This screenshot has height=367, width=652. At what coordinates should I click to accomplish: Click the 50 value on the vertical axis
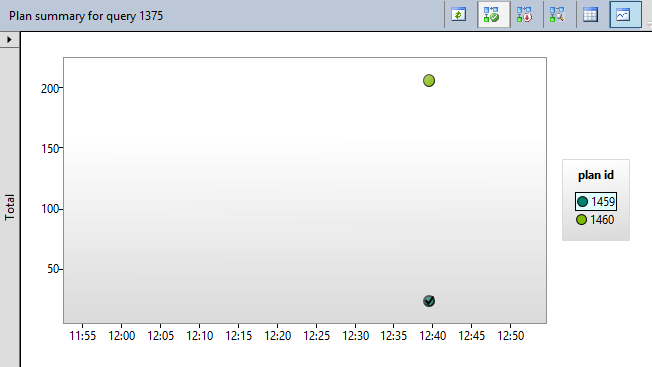(x=53, y=269)
